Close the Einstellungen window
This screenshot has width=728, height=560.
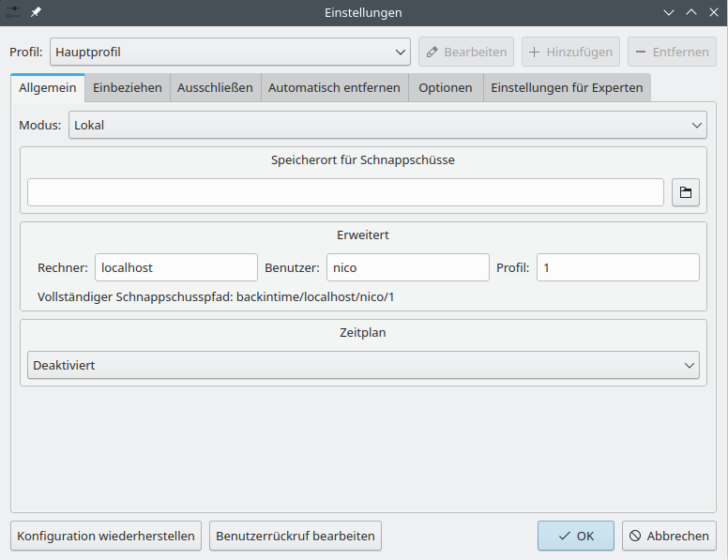pyautogui.click(x=714, y=12)
